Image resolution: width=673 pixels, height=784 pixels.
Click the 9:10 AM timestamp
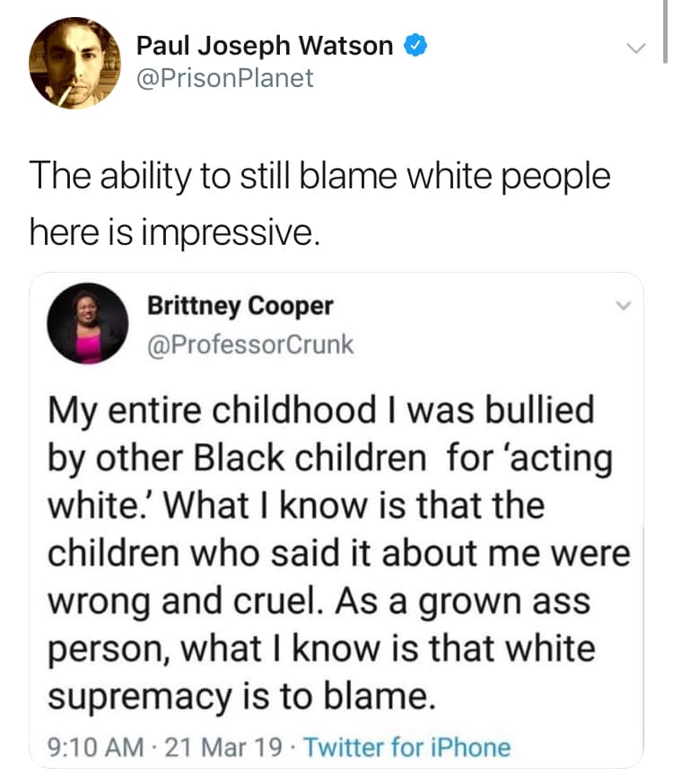click(x=92, y=747)
